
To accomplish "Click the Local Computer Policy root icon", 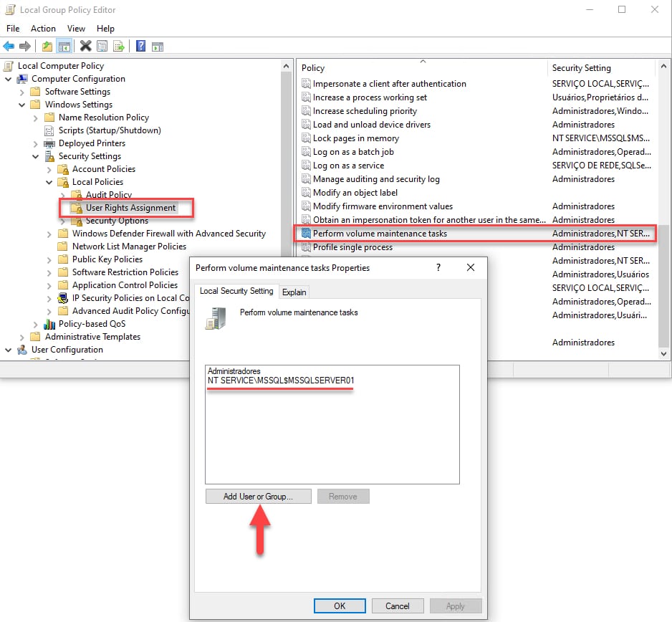I will tap(8, 66).
